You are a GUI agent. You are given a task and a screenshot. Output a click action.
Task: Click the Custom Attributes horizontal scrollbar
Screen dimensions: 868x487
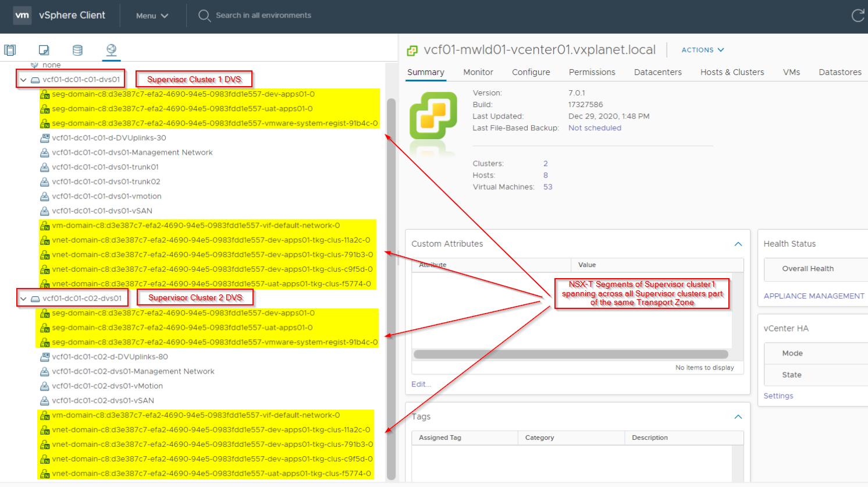[x=571, y=354]
